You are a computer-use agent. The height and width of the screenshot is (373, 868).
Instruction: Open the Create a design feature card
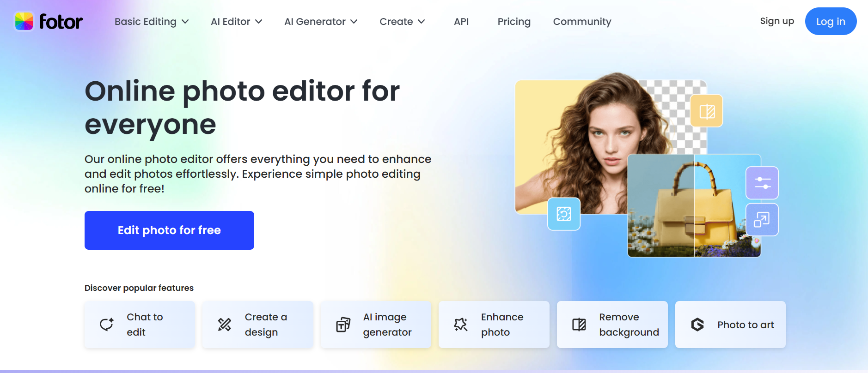coord(257,325)
